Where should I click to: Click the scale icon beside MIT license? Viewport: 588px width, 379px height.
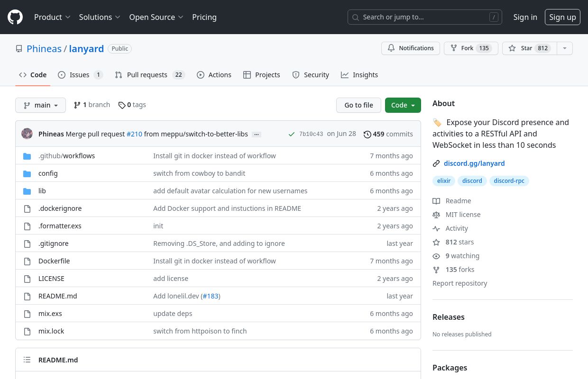point(436,215)
